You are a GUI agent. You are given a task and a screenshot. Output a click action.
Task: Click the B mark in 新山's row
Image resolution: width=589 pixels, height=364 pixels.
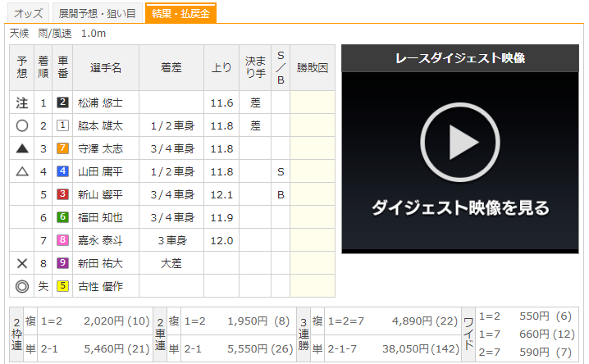[x=281, y=195]
